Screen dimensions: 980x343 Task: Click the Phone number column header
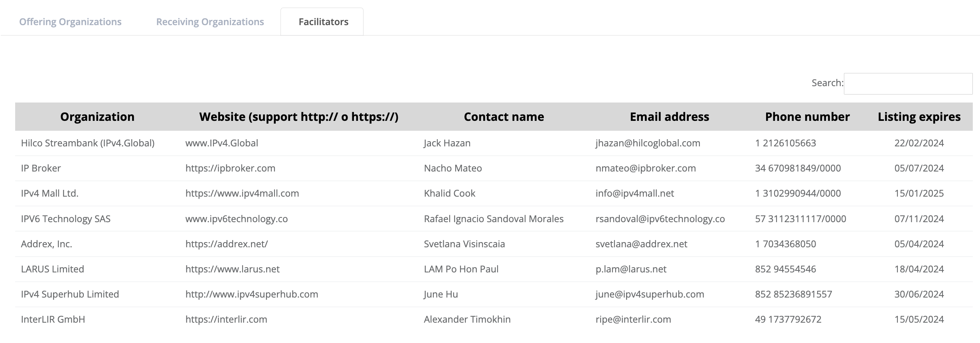click(x=807, y=117)
